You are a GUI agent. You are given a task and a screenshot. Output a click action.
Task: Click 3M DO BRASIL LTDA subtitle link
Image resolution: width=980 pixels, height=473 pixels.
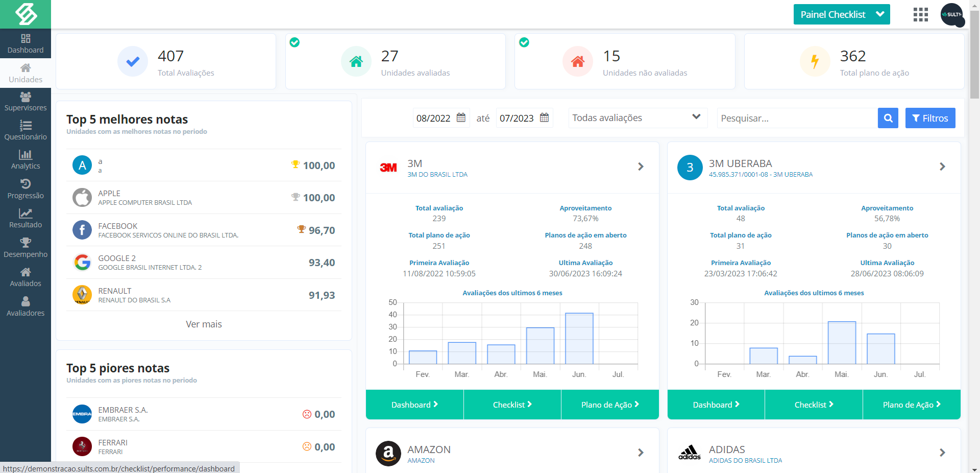[x=437, y=175]
